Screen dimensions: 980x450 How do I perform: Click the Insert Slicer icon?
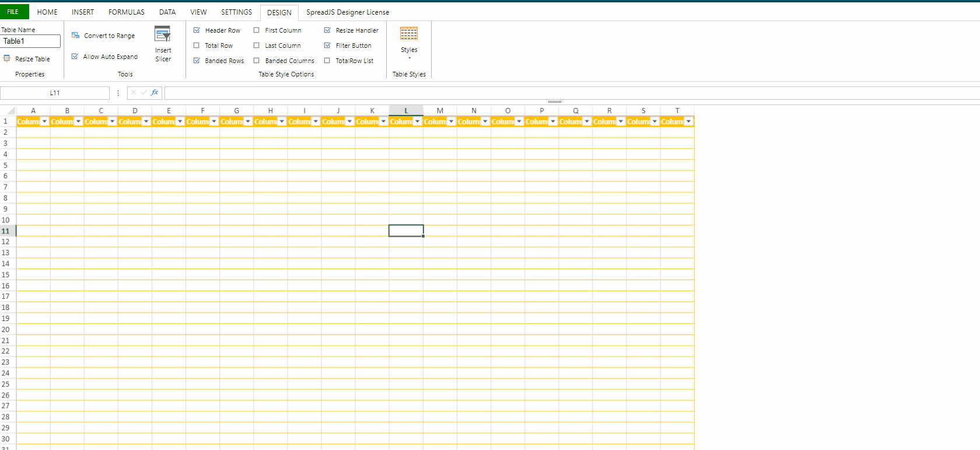tap(163, 34)
